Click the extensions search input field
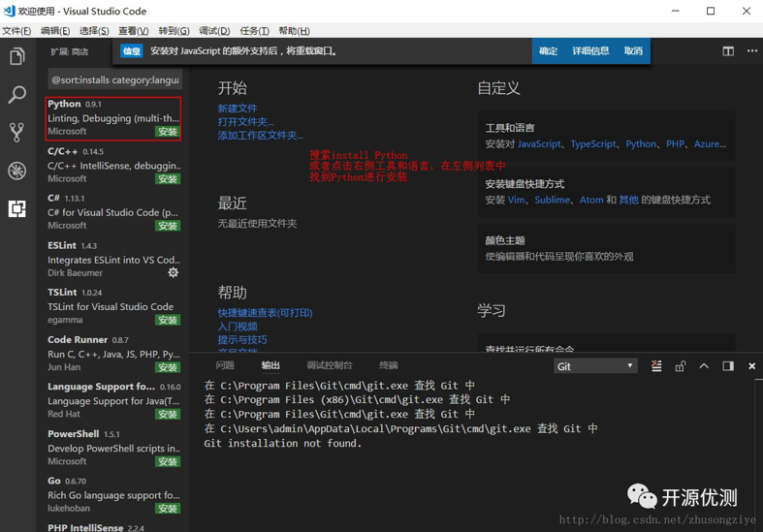Image resolution: width=763 pixels, height=532 pixels. (114, 80)
